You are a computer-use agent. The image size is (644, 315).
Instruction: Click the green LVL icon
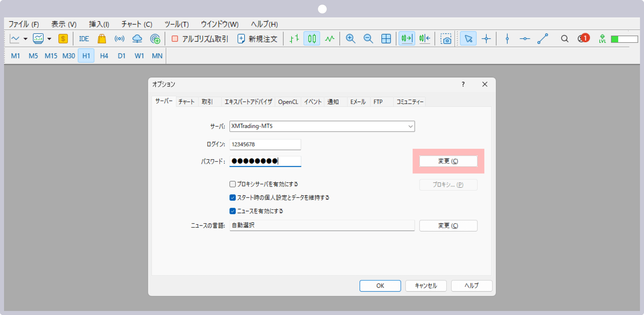[x=602, y=39]
